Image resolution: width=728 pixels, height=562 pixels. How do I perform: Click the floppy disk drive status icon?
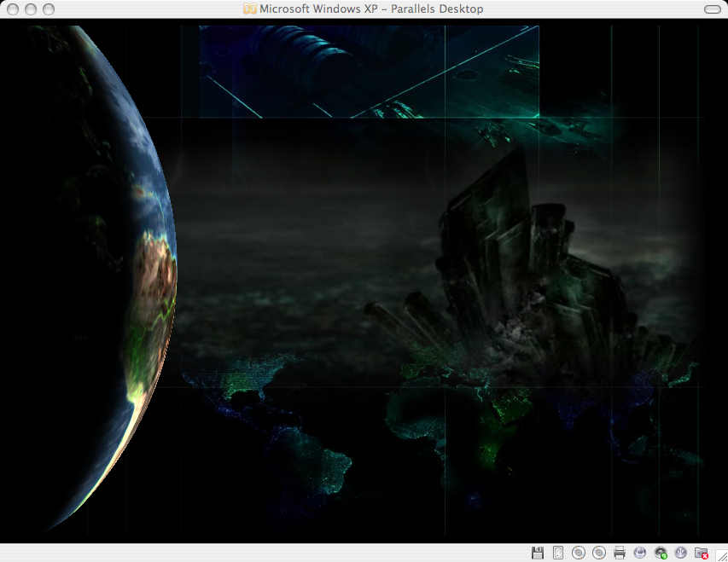click(x=537, y=553)
